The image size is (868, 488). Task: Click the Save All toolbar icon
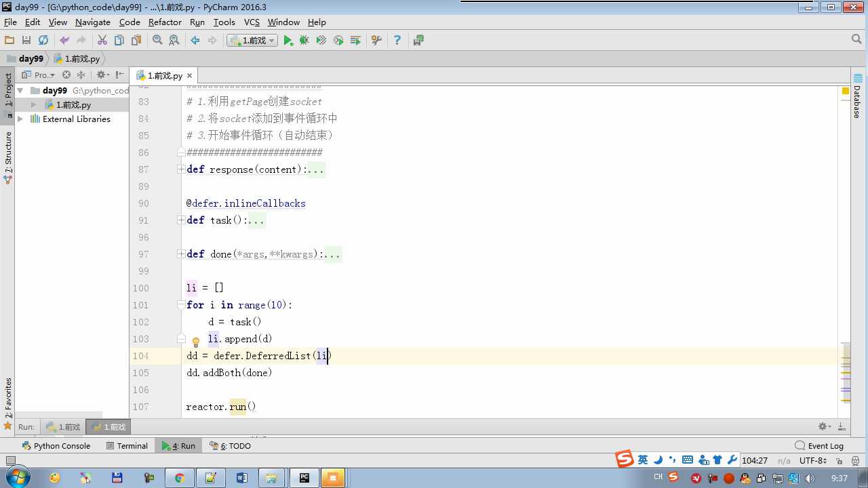tap(26, 41)
